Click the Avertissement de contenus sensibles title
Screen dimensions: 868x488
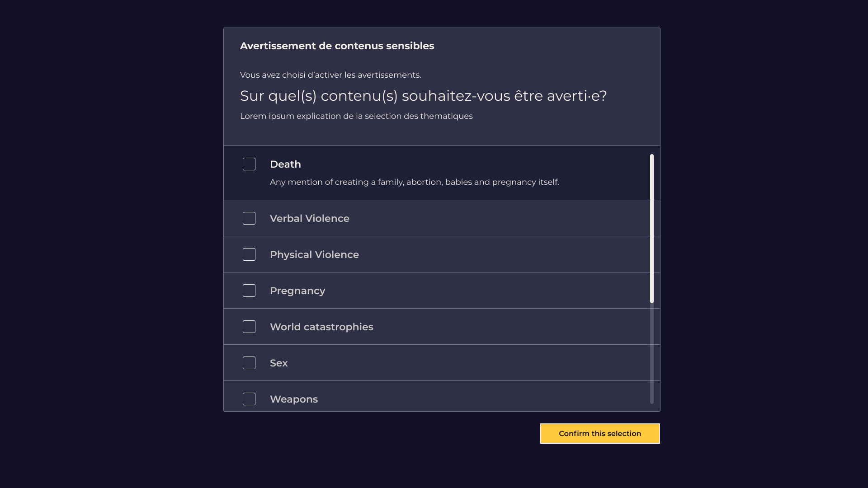(x=337, y=46)
